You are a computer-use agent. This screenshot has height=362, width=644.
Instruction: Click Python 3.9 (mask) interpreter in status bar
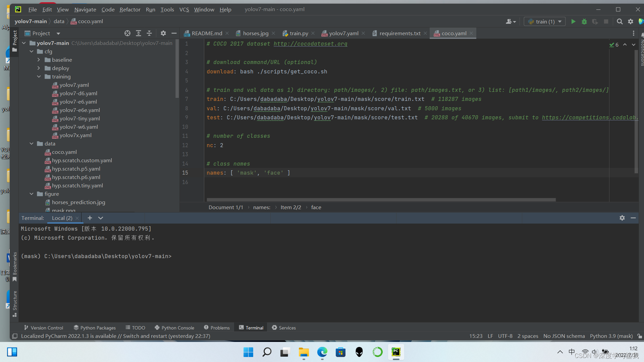pos(611,336)
